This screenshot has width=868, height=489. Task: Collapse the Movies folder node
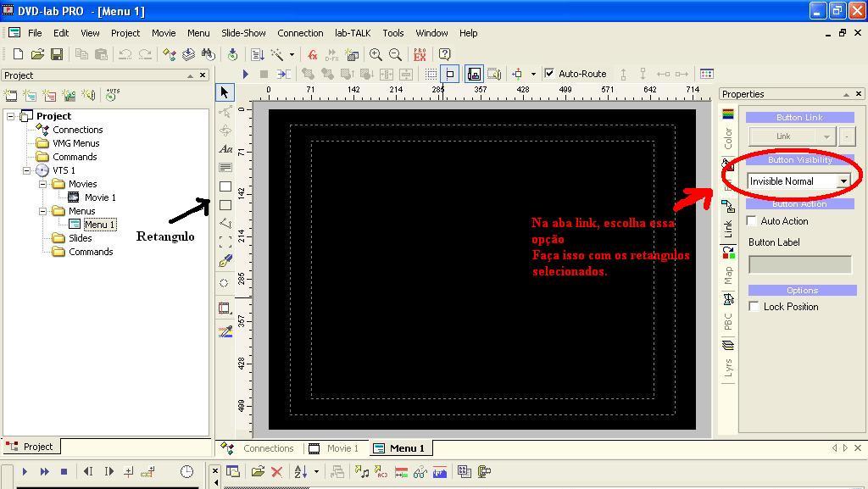[42, 184]
